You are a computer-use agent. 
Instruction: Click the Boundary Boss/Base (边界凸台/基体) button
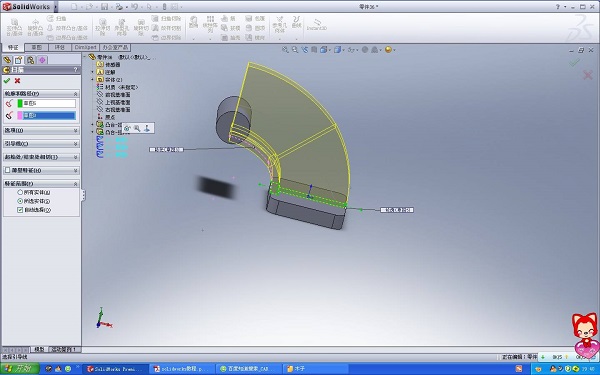tap(67, 38)
